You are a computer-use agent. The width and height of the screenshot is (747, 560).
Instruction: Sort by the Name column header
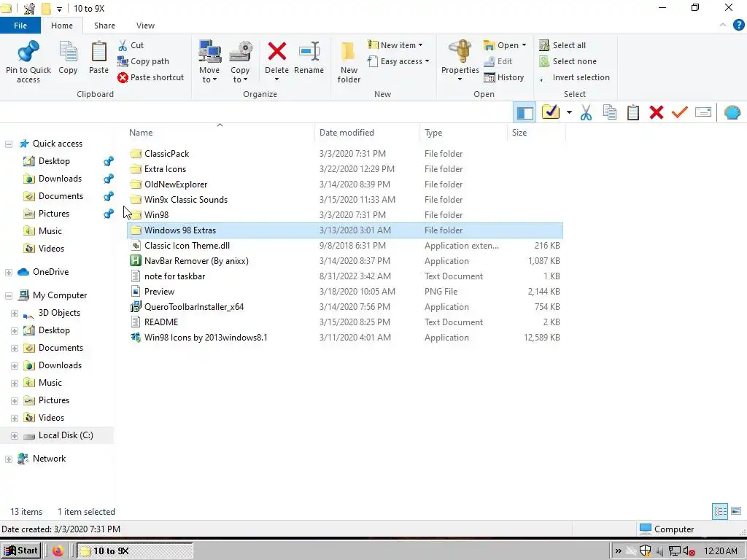click(220, 133)
